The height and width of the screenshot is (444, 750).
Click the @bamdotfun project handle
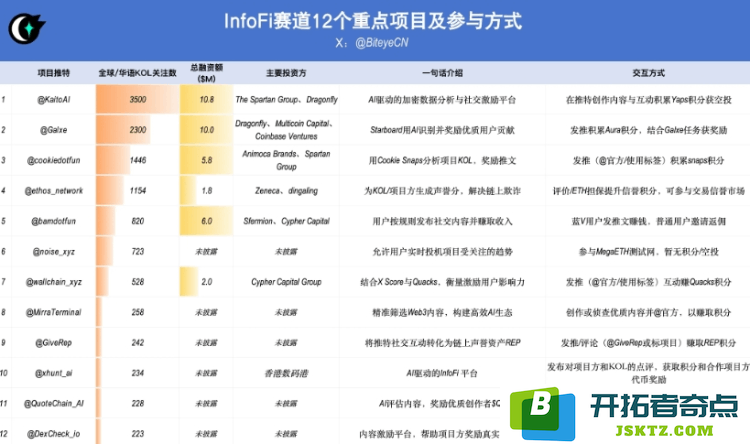[54, 221]
